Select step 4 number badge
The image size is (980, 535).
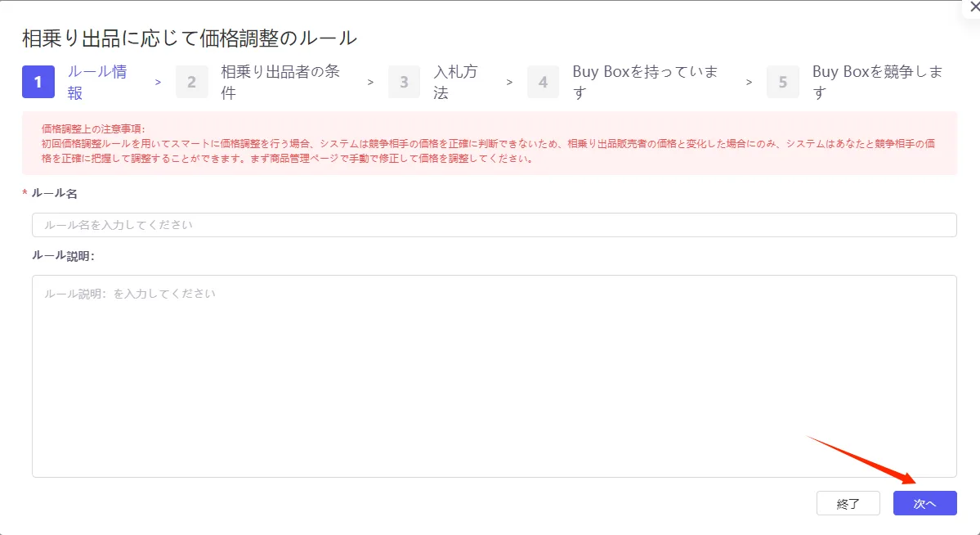click(x=543, y=82)
